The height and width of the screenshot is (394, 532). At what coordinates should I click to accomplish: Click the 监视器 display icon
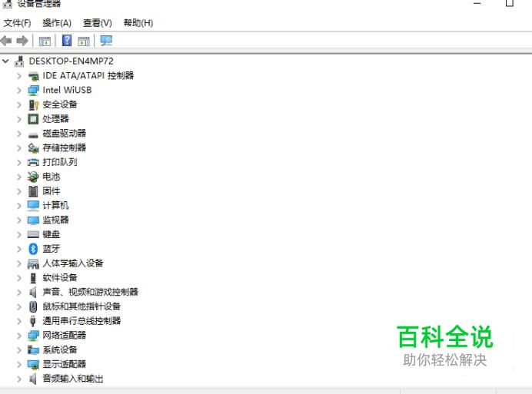pyautogui.click(x=33, y=220)
